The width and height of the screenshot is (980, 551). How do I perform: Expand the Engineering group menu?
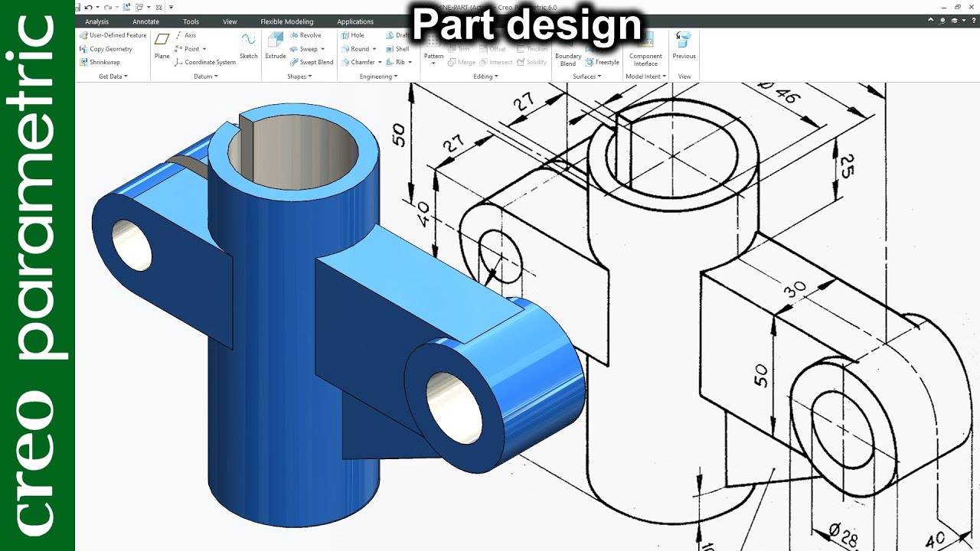(378, 77)
